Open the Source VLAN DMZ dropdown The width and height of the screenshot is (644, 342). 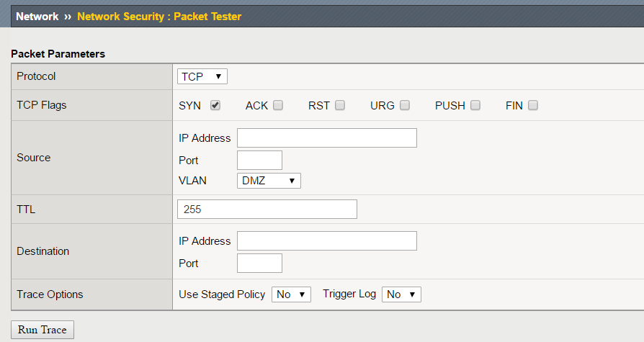click(269, 181)
